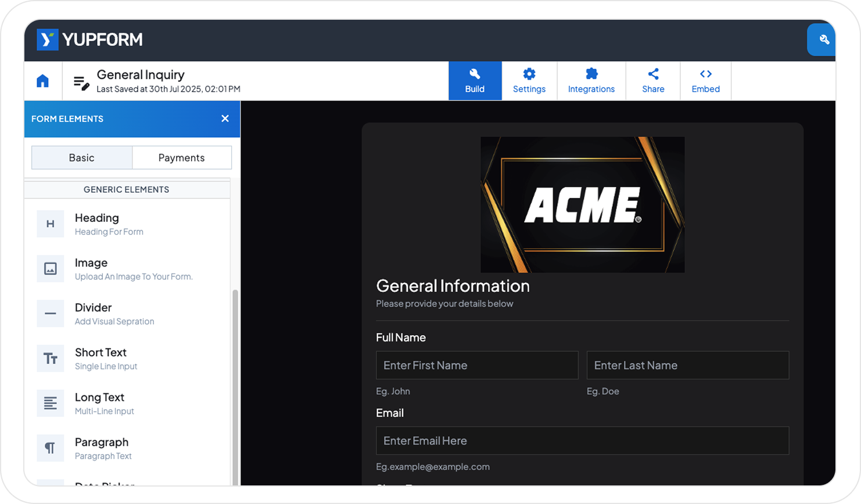The height and width of the screenshot is (504, 861).
Task: Focus the Enter Email Here field
Action: click(x=582, y=441)
